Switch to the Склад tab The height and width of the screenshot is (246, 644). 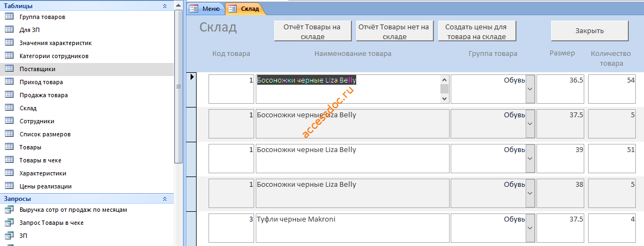click(x=245, y=9)
